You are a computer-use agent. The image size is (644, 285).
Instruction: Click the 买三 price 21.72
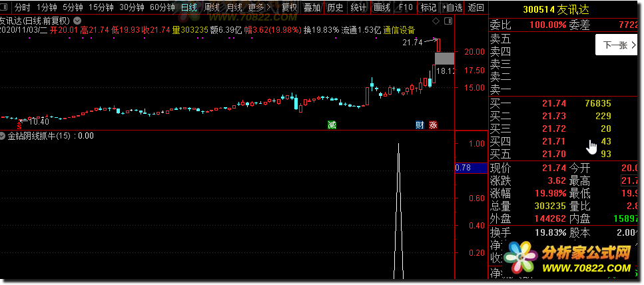pos(553,129)
